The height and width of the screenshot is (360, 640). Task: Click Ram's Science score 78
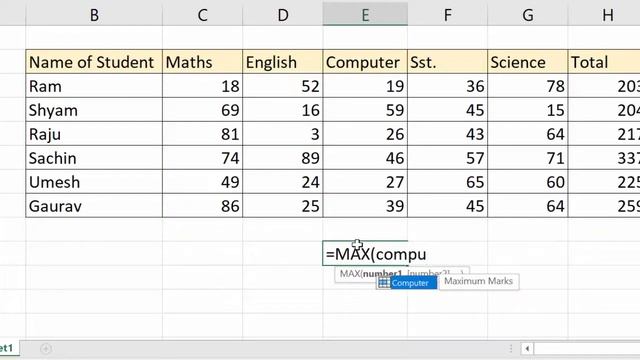point(528,86)
